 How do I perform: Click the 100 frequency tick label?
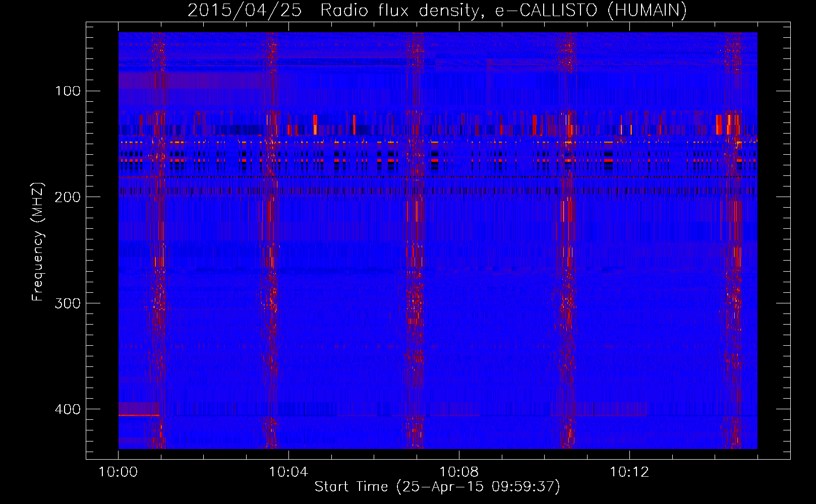point(68,91)
